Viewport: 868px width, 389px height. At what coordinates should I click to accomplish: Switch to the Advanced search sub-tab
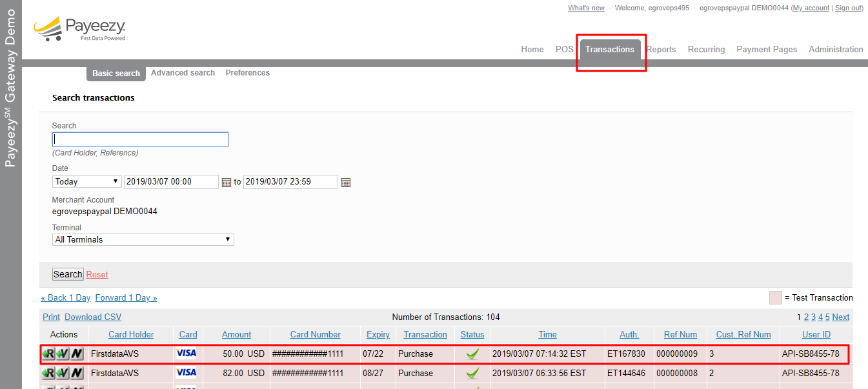click(183, 73)
